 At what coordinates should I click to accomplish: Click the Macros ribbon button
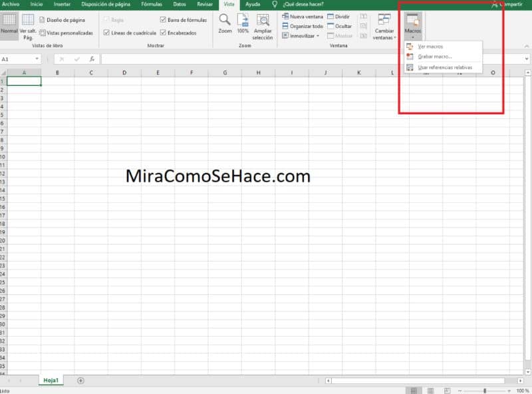click(x=412, y=26)
